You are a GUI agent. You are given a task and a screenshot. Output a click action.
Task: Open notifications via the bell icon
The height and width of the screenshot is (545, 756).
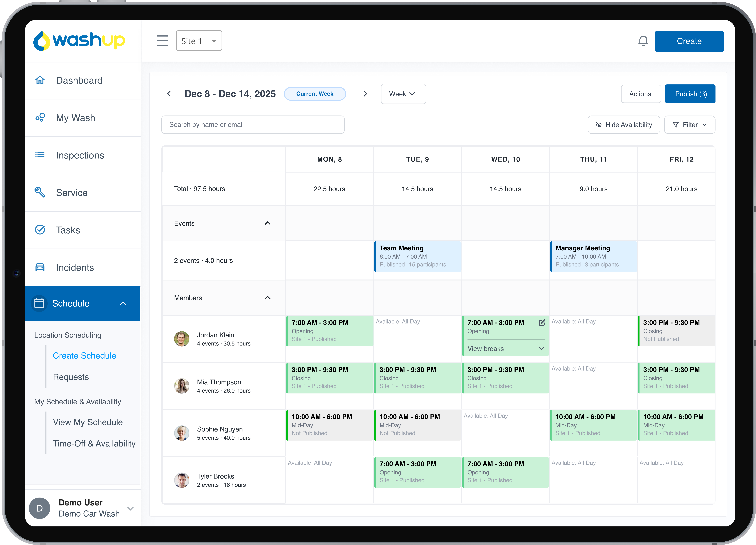[x=643, y=41]
